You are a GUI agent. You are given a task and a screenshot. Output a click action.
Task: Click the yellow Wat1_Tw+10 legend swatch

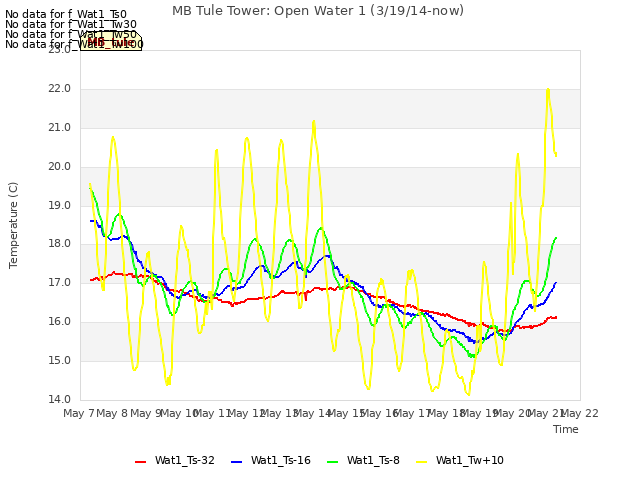pyautogui.click(x=421, y=462)
